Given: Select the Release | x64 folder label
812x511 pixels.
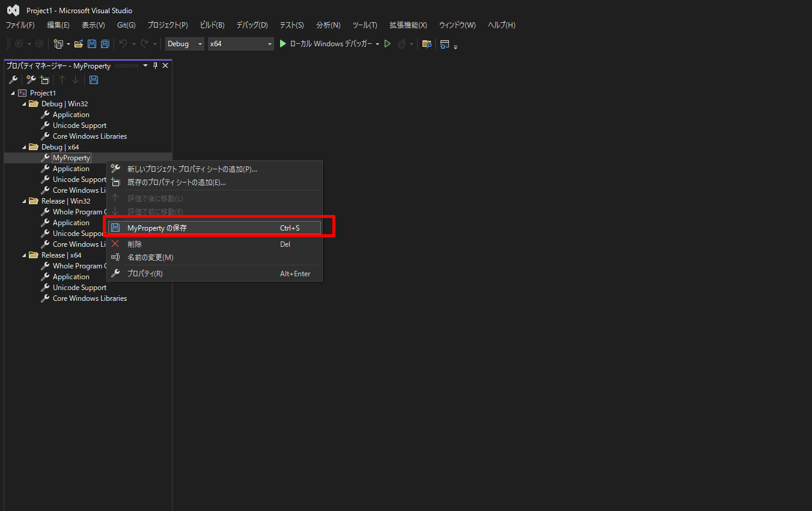Looking at the screenshot, I should tap(61, 255).
